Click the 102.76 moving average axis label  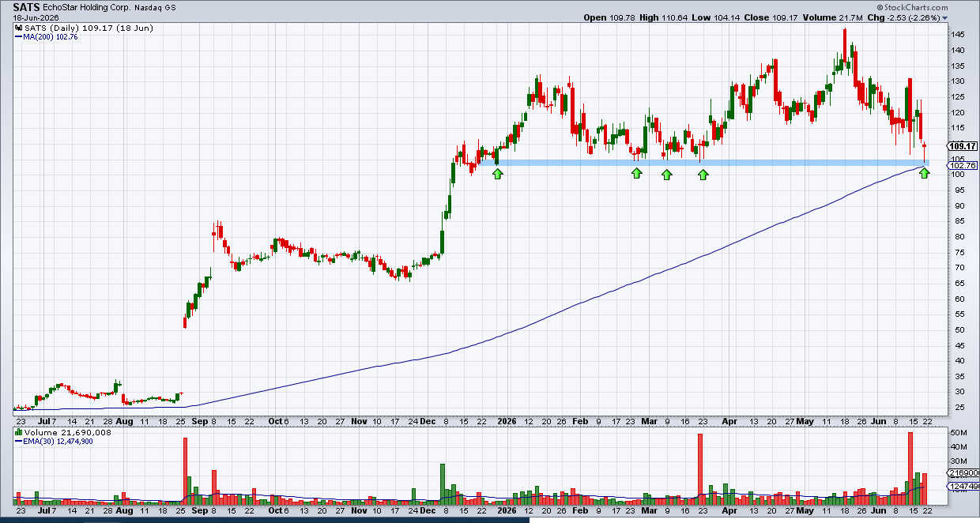click(x=963, y=166)
